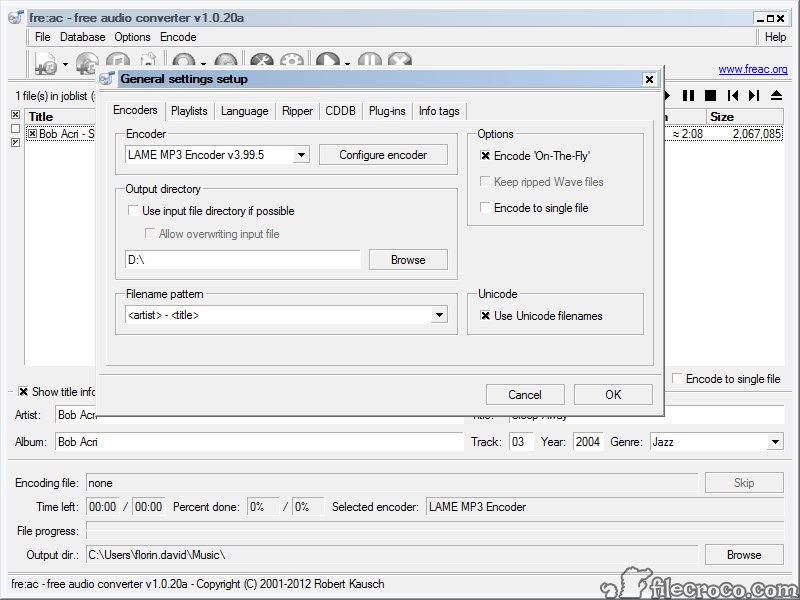Stop encoding with the toolbar X icon

tap(399, 60)
